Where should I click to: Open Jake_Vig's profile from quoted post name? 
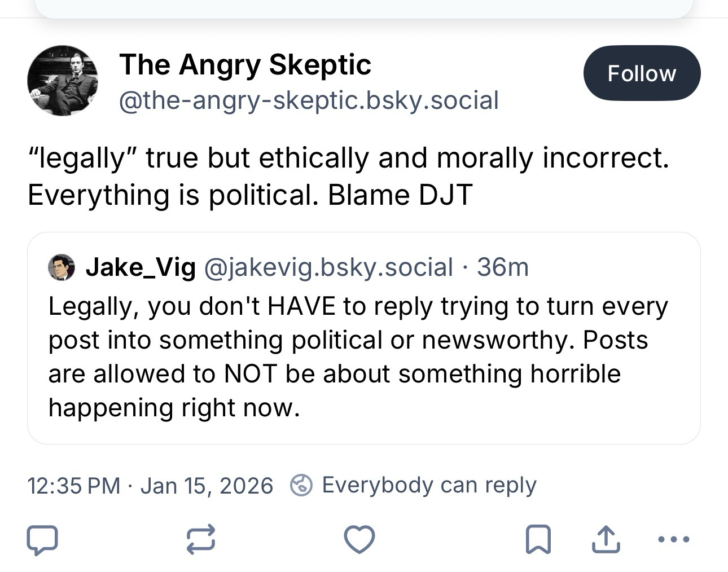coord(141,267)
